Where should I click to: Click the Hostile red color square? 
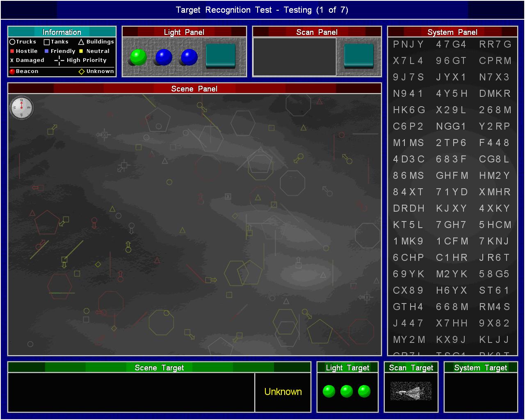click(x=12, y=51)
